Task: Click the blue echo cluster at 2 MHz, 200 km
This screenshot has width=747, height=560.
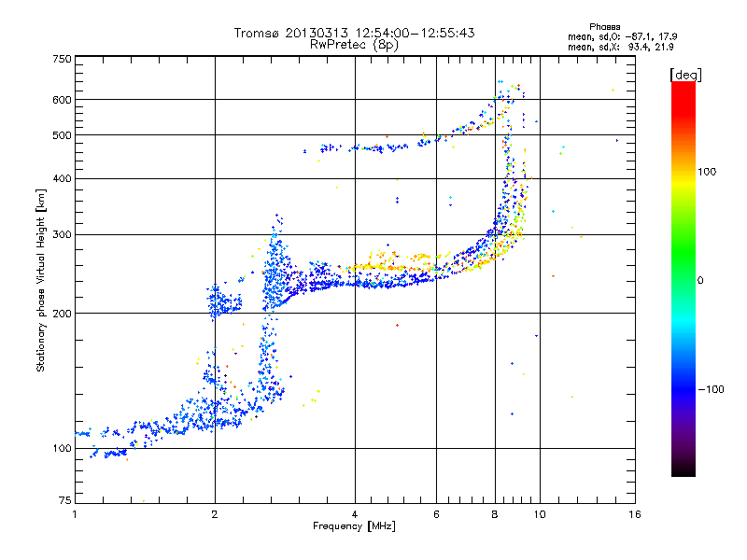Action: (x=223, y=301)
